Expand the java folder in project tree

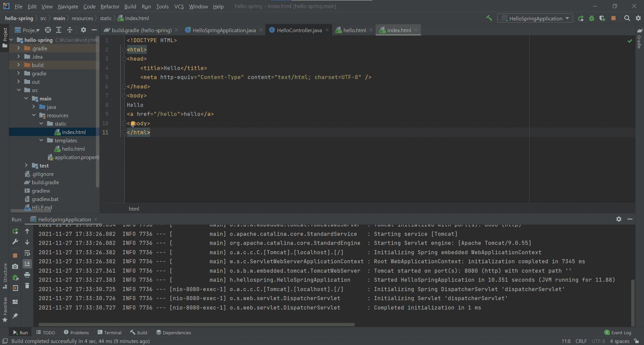pyautogui.click(x=34, y=107)
